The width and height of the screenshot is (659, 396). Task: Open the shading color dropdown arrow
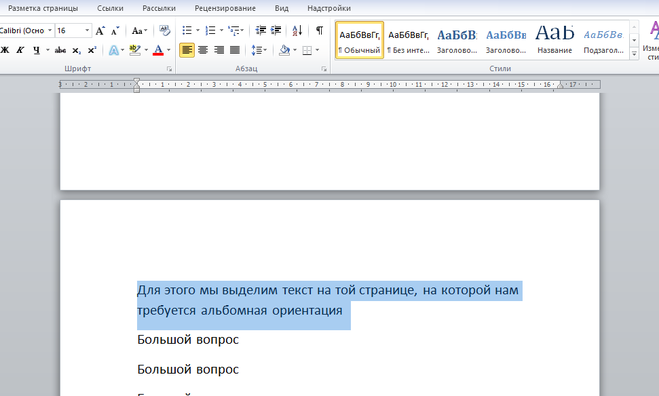click(295, 50)
